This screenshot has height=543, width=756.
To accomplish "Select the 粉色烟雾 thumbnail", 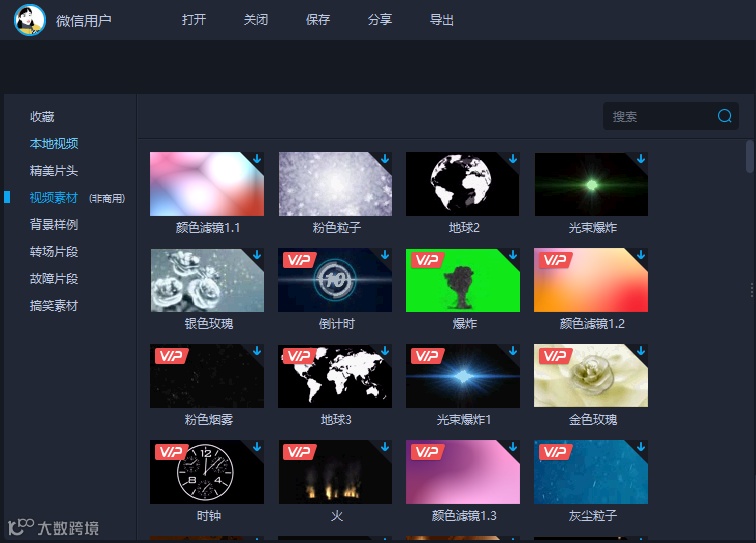I will pos(207,376).
